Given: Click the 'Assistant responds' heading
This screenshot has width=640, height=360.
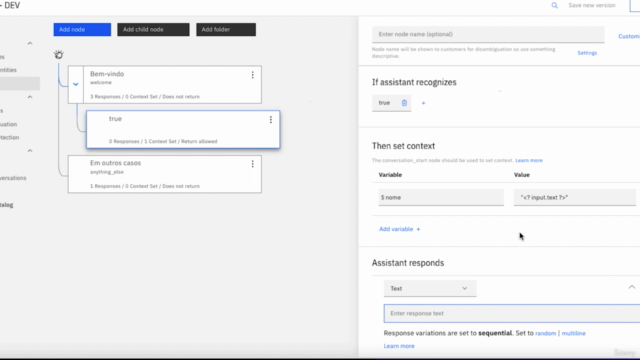Looking at the screenshot, I should (408, 263).
